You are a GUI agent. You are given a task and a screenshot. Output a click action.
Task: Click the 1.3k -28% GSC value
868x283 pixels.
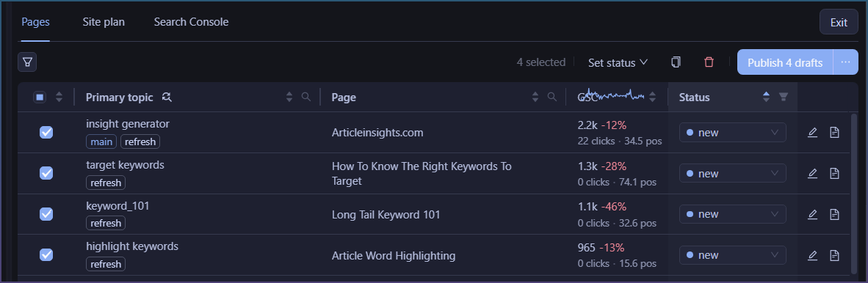pyautogui.click(x=601, y=166)
